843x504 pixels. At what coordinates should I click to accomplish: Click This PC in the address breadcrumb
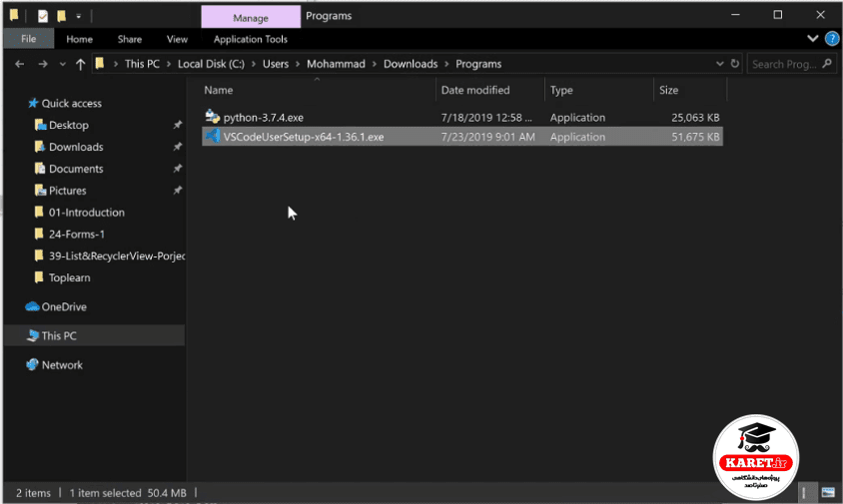142,64
